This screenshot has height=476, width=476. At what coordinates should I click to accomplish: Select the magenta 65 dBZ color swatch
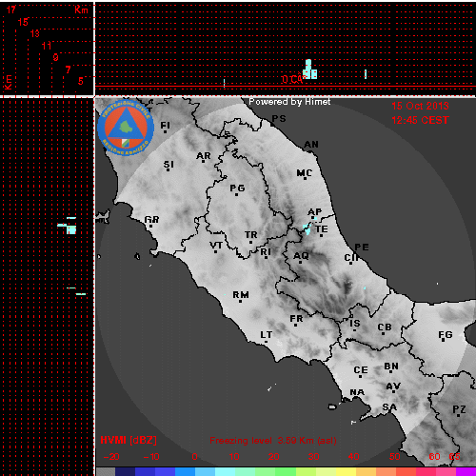click(466, 471)
